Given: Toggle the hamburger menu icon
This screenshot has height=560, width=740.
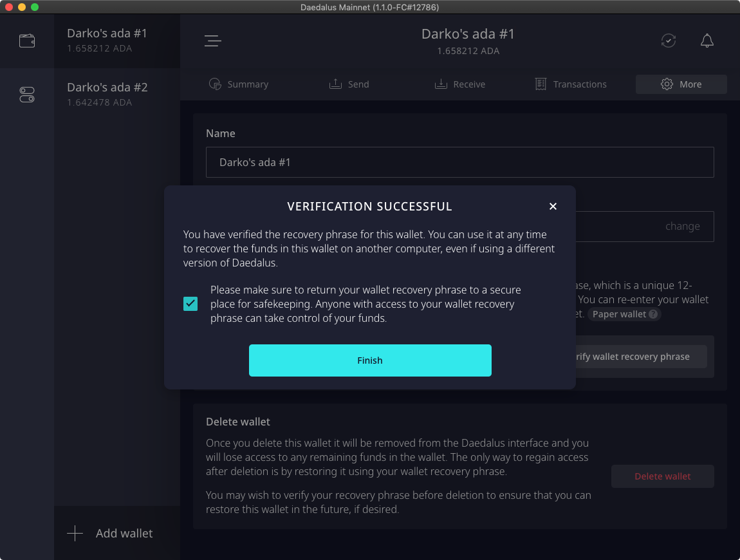Looking at the screenshot, I should pos(213,41).
